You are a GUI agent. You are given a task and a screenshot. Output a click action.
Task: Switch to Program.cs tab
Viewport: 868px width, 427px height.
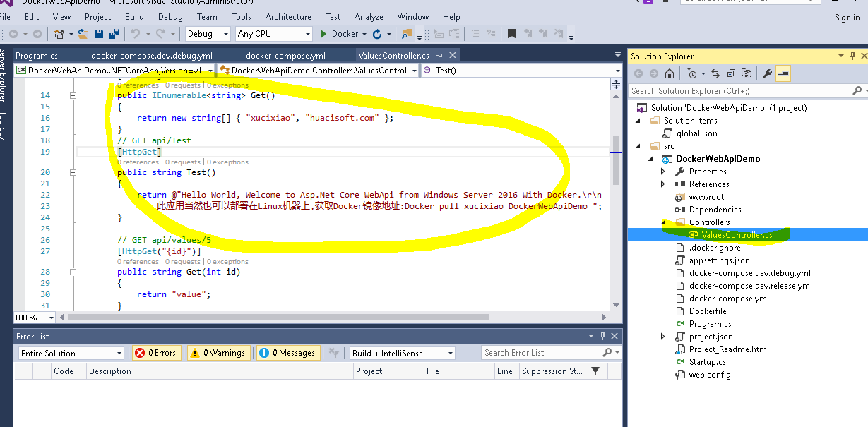point(37,55)
